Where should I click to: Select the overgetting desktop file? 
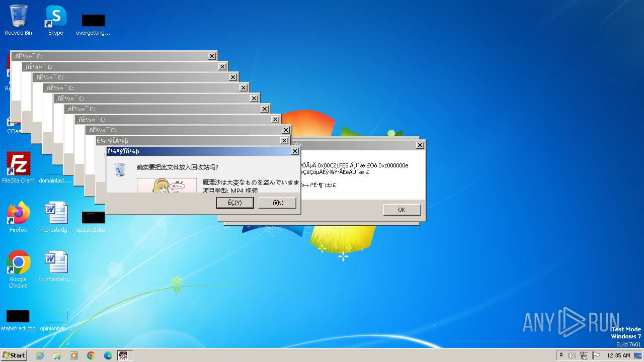click(93, 25)
